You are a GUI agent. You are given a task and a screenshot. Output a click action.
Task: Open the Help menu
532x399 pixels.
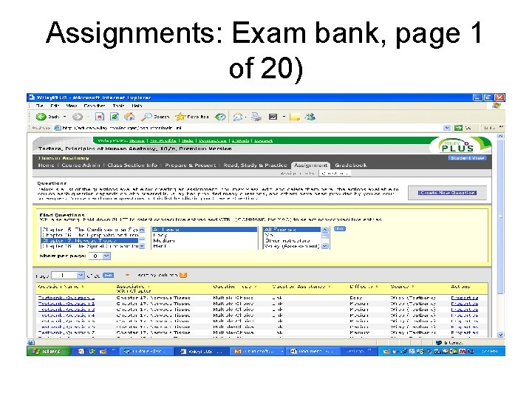pyautogui.click(x=137, y=106)
